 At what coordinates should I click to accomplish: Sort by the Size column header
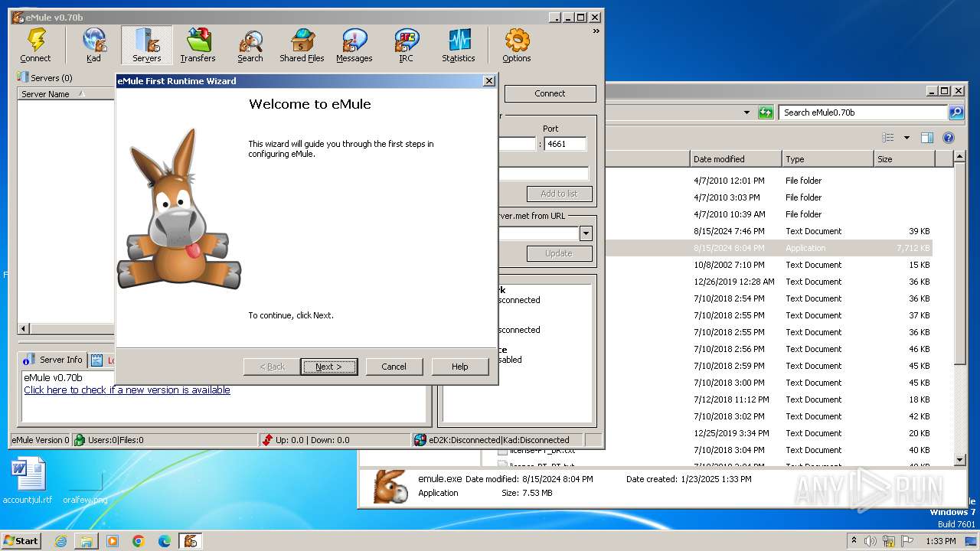click(904, 159)
